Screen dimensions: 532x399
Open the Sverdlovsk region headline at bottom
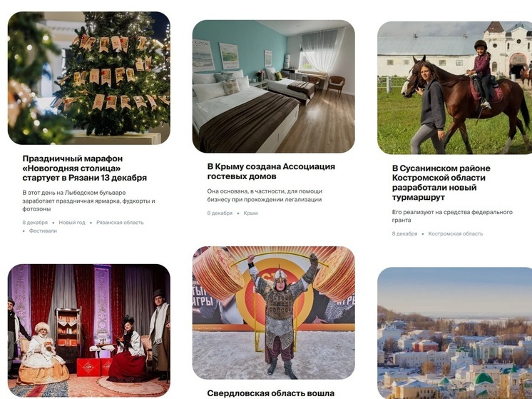click(271, 393)
